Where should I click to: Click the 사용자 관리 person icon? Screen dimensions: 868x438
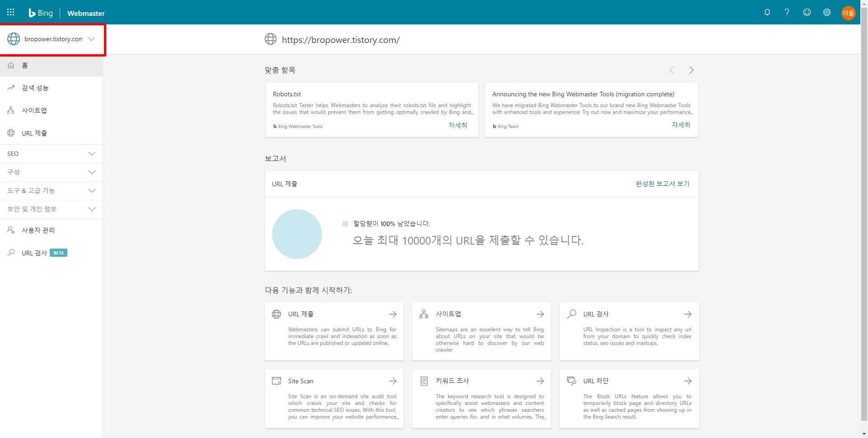pos(11,230)
